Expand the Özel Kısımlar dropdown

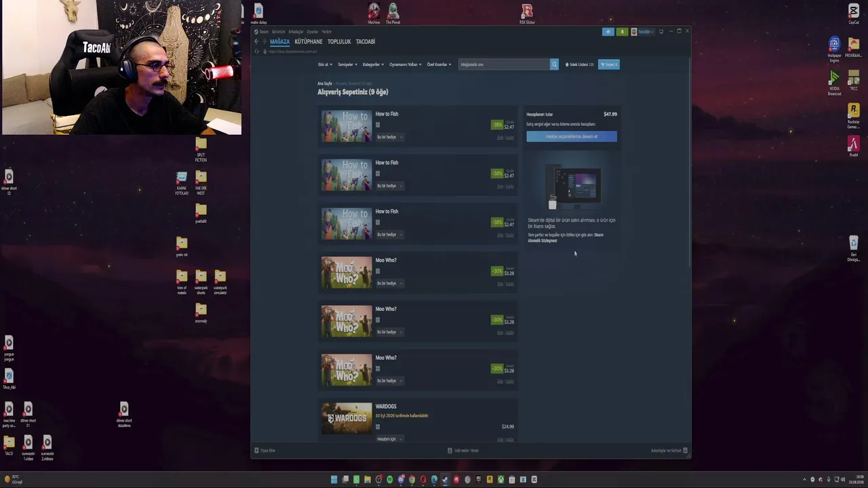[439, 64]
